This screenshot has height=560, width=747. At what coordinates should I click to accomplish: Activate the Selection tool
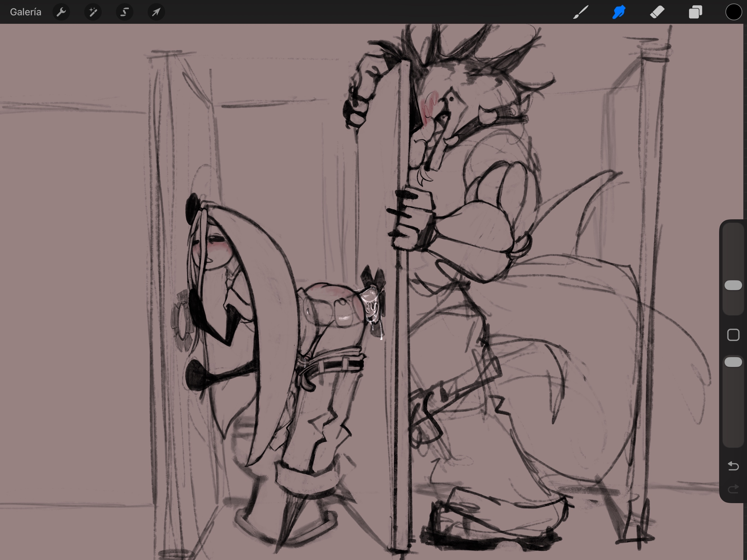tap(125, 13)
